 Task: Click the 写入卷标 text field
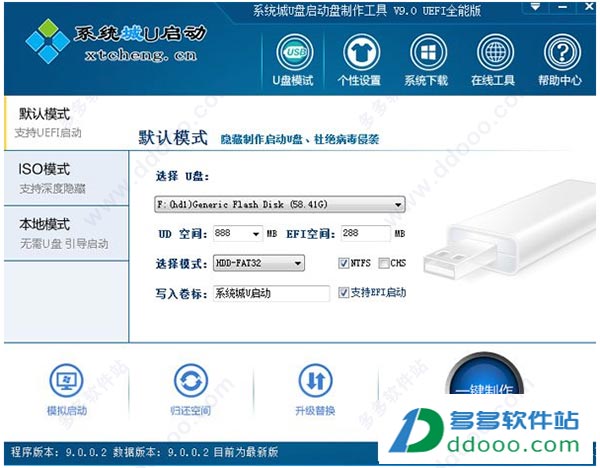click(271, 294)
